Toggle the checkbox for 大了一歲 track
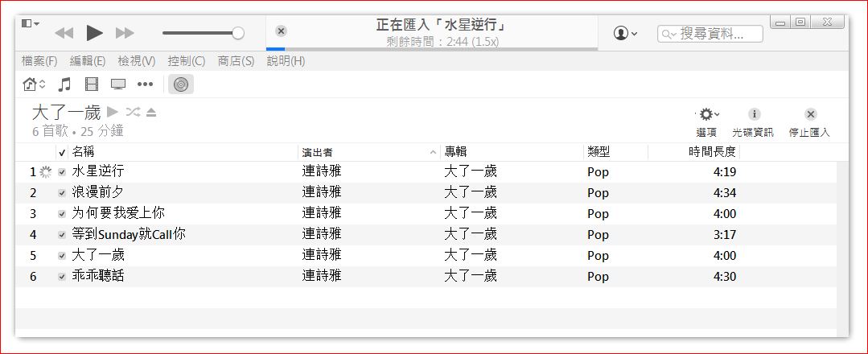 [62, 256]
